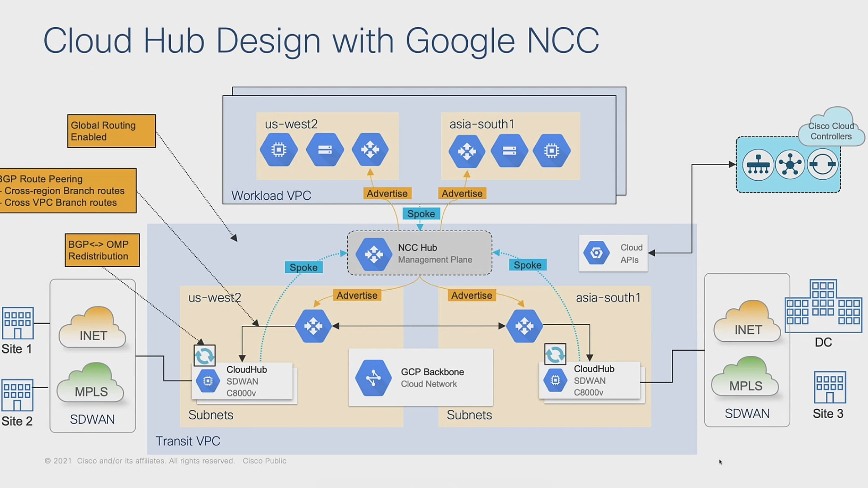Click the NCC Hub hexagon icon
Screen dimensions: 868x488
coord(374,254)
